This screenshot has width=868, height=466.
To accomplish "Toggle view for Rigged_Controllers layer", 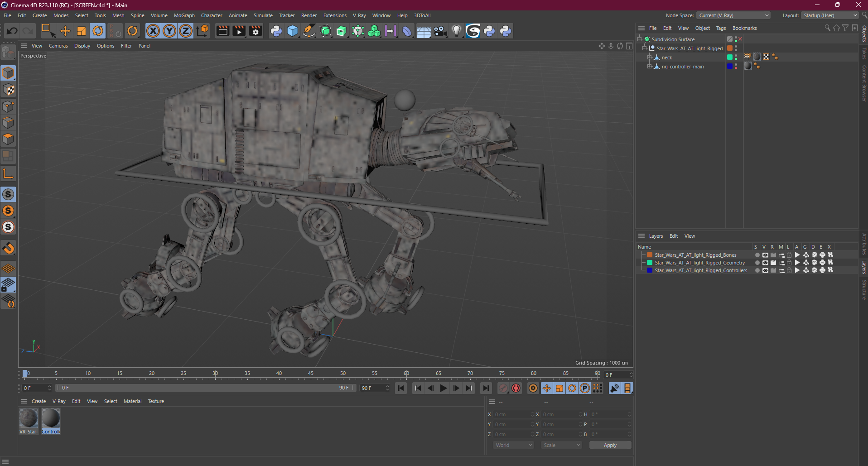I will tap(765, 270).
